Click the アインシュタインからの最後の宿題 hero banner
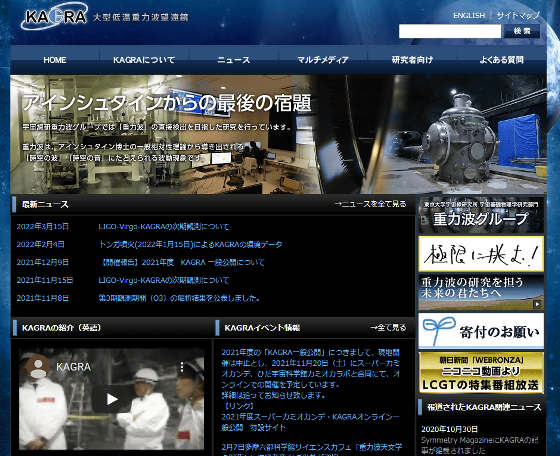 point(279,134)
